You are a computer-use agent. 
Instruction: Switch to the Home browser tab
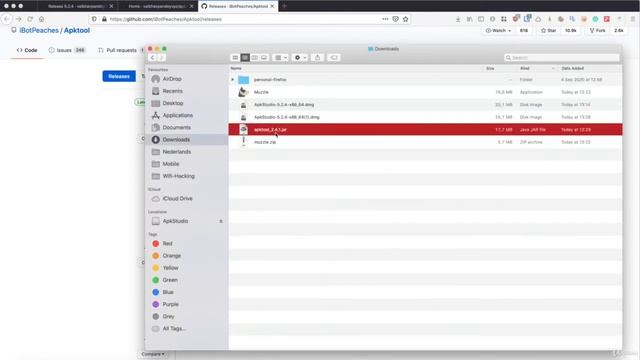[158, 6]
